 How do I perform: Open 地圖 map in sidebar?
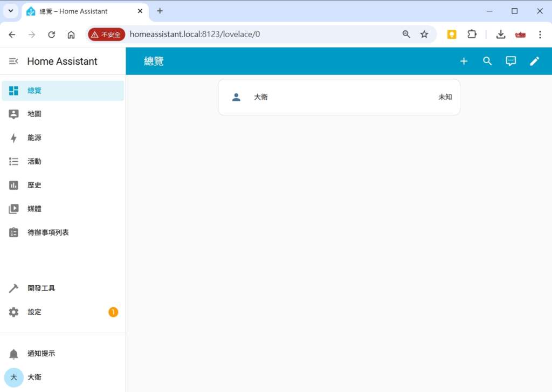coord(34,114)
